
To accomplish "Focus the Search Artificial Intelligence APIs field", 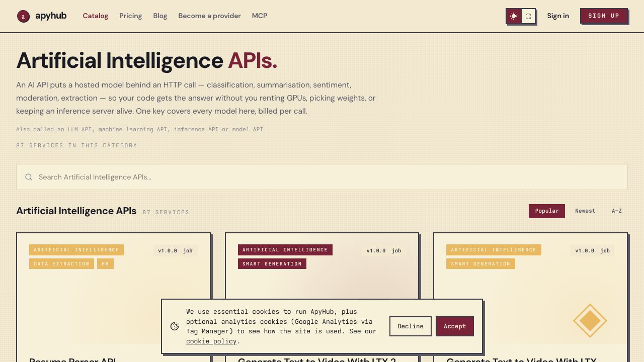I will [322, 177].
